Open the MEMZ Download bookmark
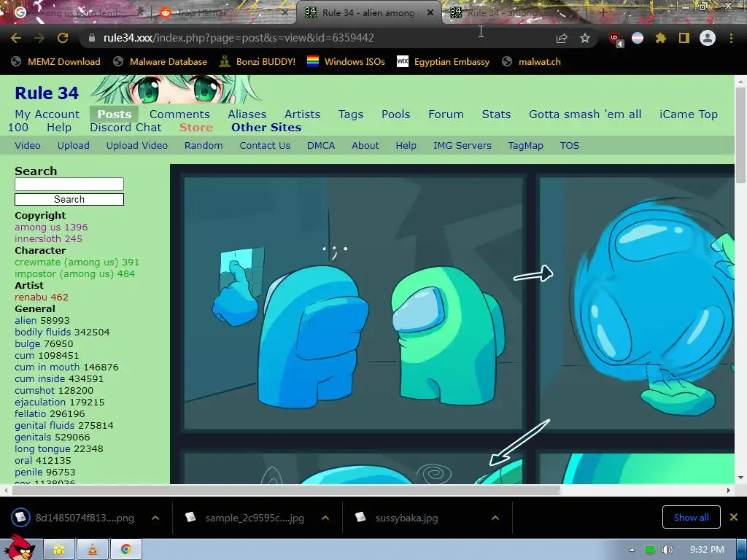Viewport: 747px width, 560px height. point(55,62)
